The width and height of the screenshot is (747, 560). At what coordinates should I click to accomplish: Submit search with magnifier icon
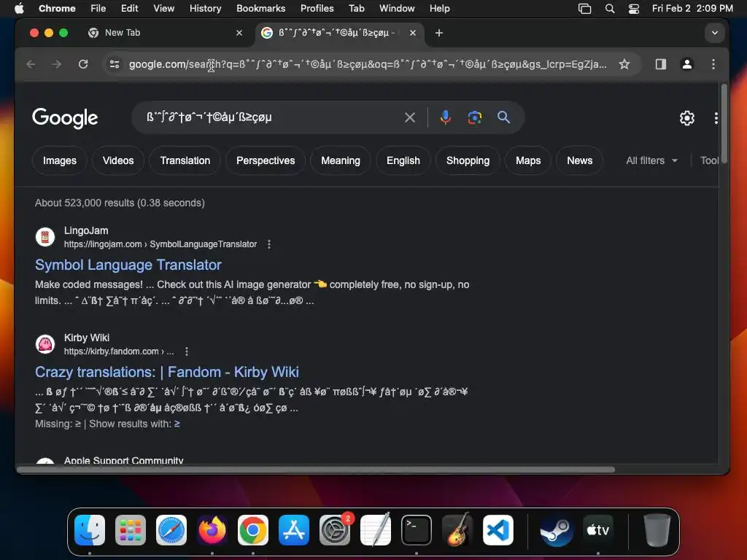(503, 117)
